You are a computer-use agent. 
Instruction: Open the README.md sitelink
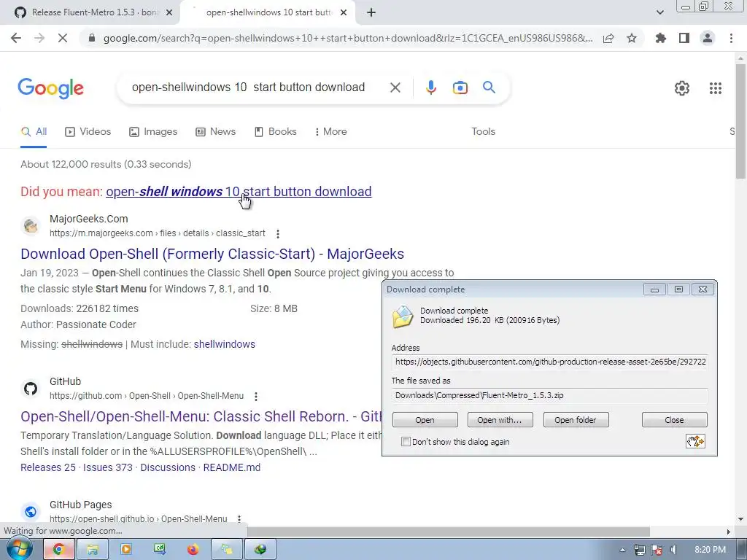[231, 467]
